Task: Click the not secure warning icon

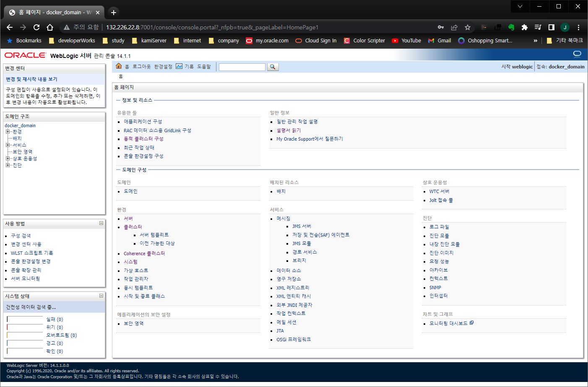Action: pyautogui.click(x=66, y=27)
